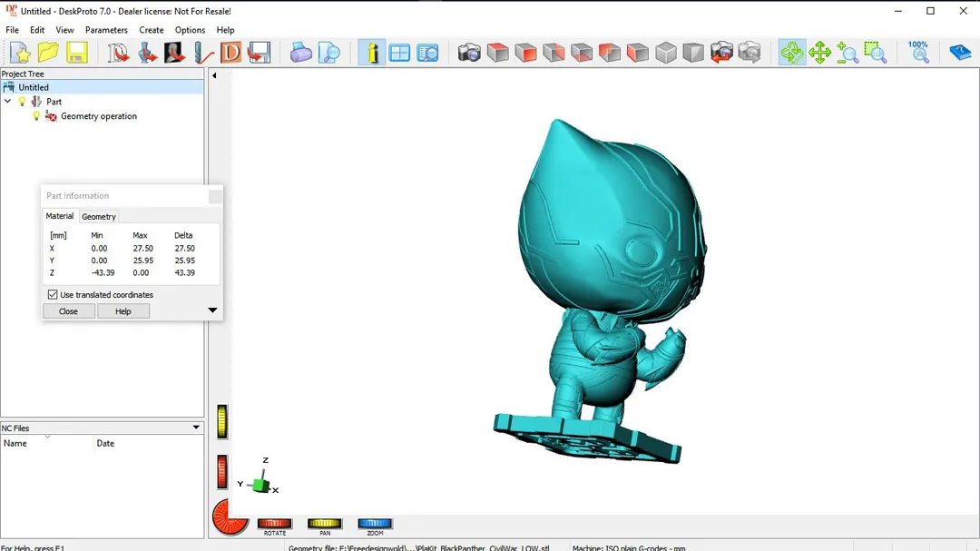Image resolution: width=980 pixels, height=551 pixels.
Task: Click the four-pane view layout icon
Action: coord(399,53)
